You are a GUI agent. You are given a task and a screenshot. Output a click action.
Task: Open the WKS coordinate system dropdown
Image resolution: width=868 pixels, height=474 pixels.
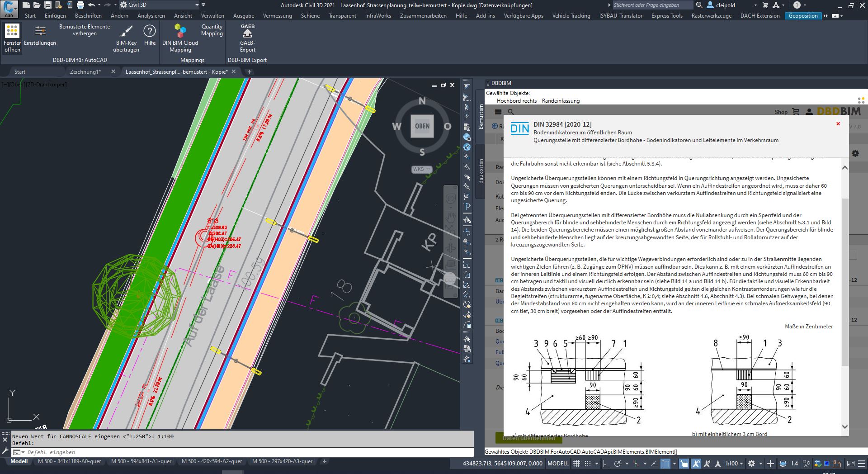(x=421, y=169)
